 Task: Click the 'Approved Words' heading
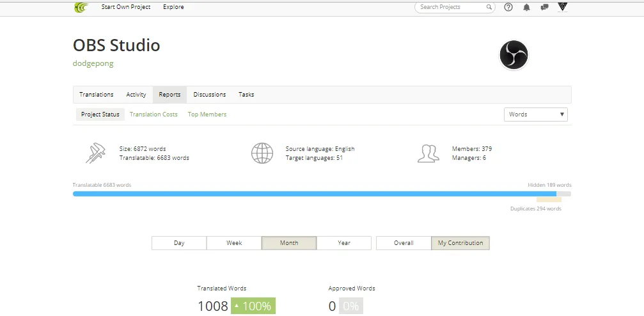pyautogui.click(x=352, y=288)
